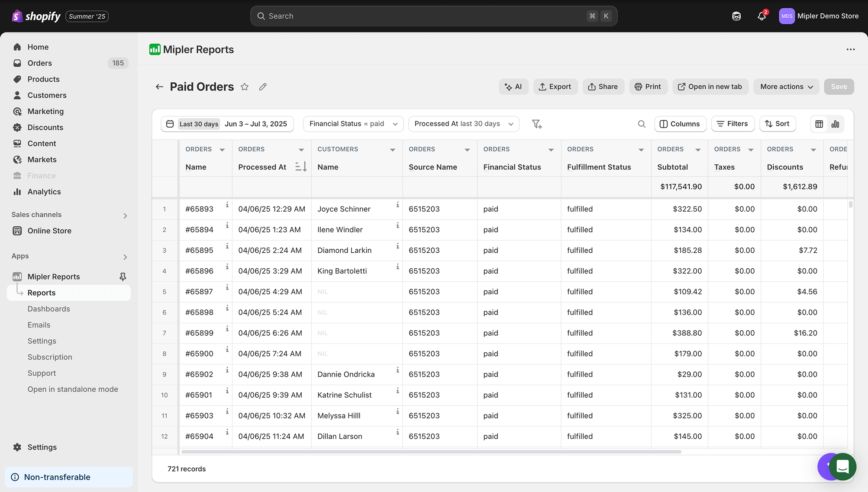Open the three-dot menu at top right
The height and width of the screenshot is (492, 868).
tap(850, 49)
